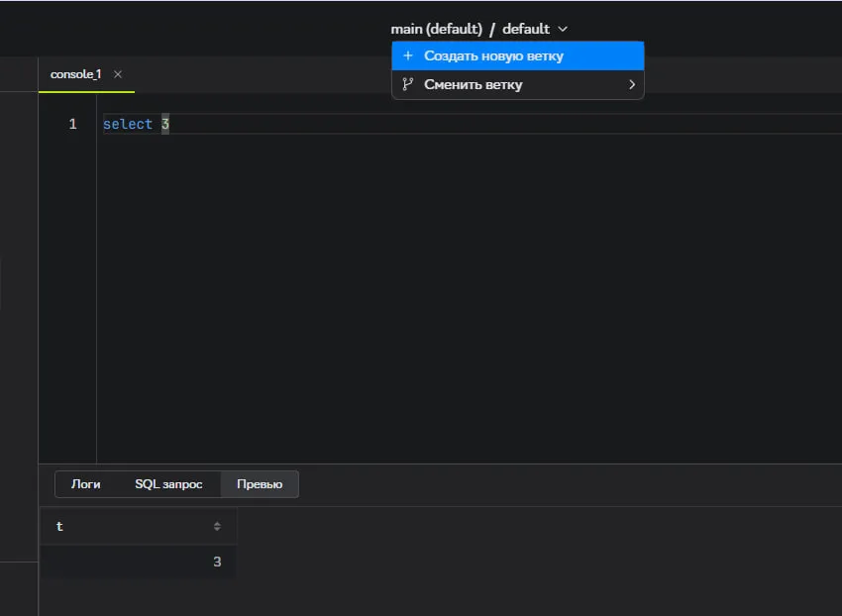842x616 pixels.
Task: Click the highlighted 3 in the query
Action: tap(165, 125)
